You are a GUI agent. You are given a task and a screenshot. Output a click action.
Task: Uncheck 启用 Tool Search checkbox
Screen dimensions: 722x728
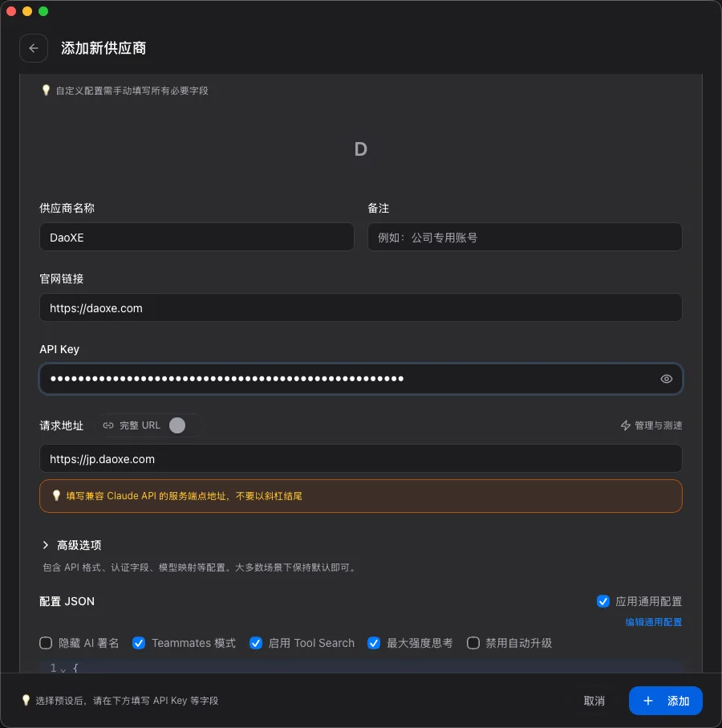(x=256, y=643)
